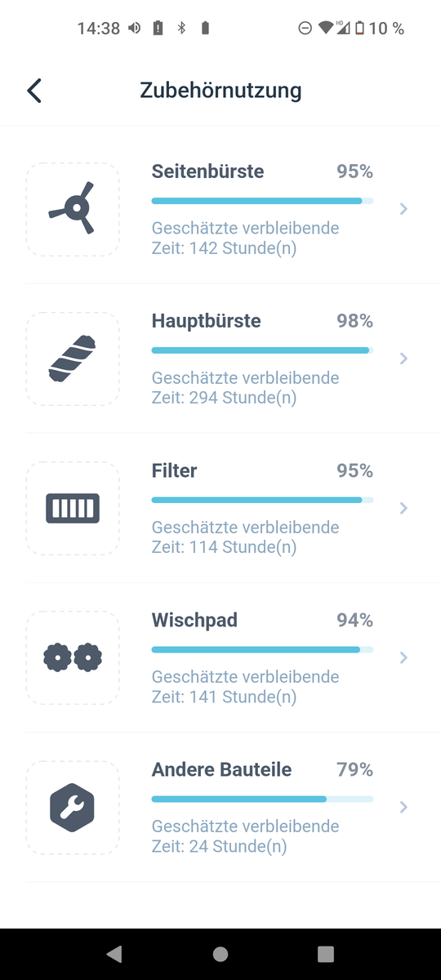The width and height of the screenshot is (441, 980).
Task: Expand Seitenbürste details chevron
Action: coord(403,209)
